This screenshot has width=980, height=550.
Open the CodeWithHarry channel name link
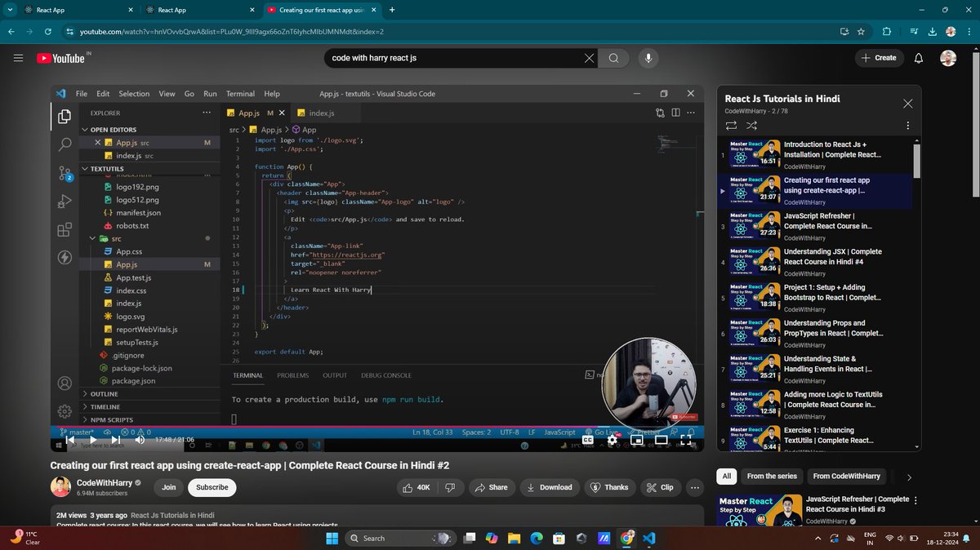click(104, 482)
